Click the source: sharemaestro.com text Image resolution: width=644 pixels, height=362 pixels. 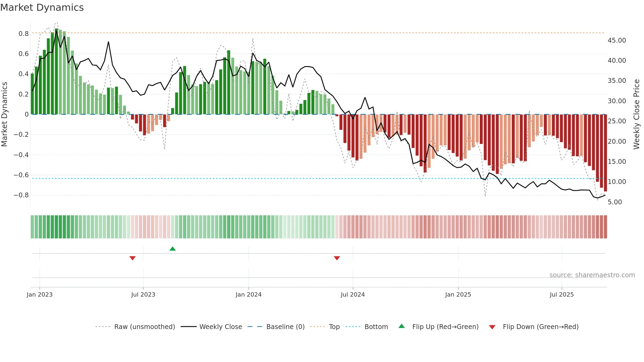(592, 275)
